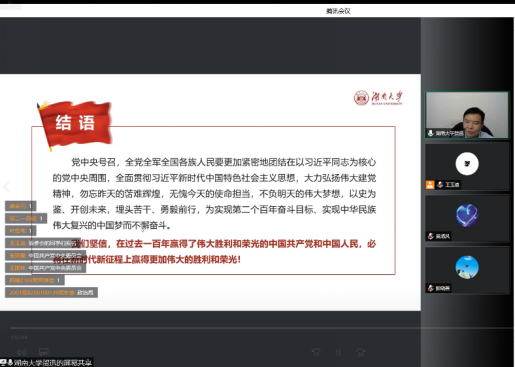Click the screen-share label at bottom left
The width and height of the screenshot is (515, 367).
point(46,362)
